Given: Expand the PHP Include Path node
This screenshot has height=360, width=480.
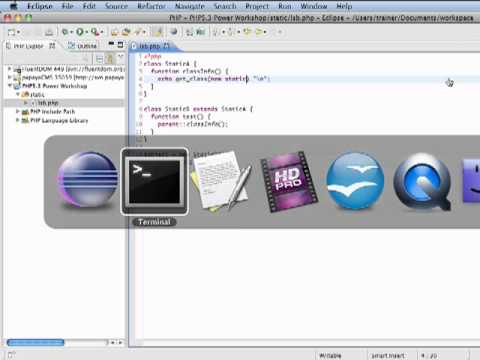Looking at the screenshot, I should [x=18, y=111].
